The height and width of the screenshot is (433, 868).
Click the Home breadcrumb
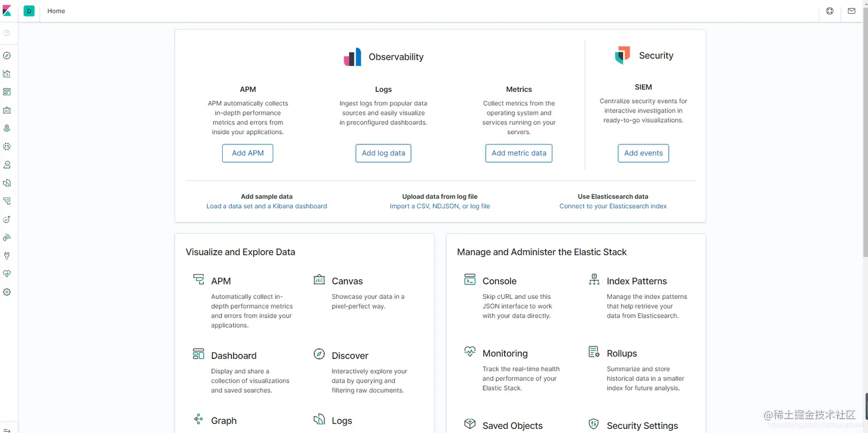pyautogui.click(x=56, y=11)
